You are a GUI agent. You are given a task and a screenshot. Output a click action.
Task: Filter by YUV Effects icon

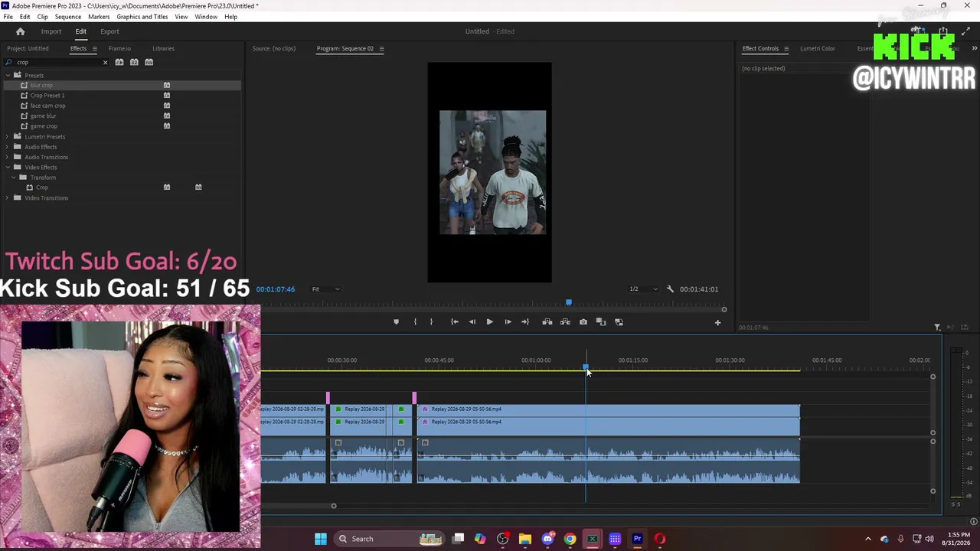pyautogui.click(x=149, y=62)
